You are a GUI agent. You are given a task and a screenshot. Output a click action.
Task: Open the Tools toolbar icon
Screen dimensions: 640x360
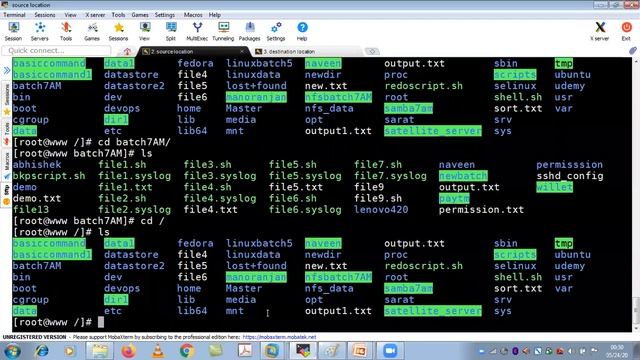66,31
